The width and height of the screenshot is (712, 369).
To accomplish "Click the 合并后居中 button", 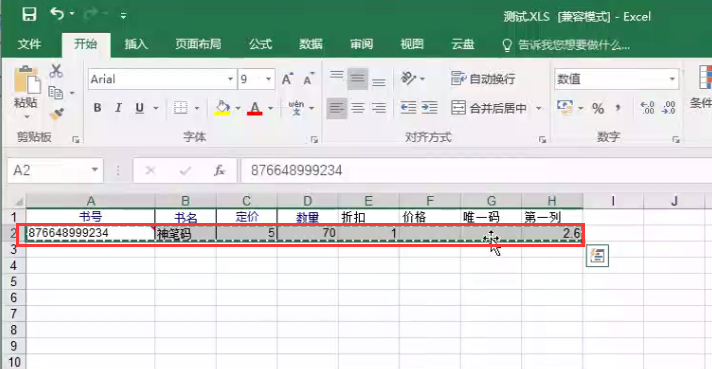I will point(490,108).
